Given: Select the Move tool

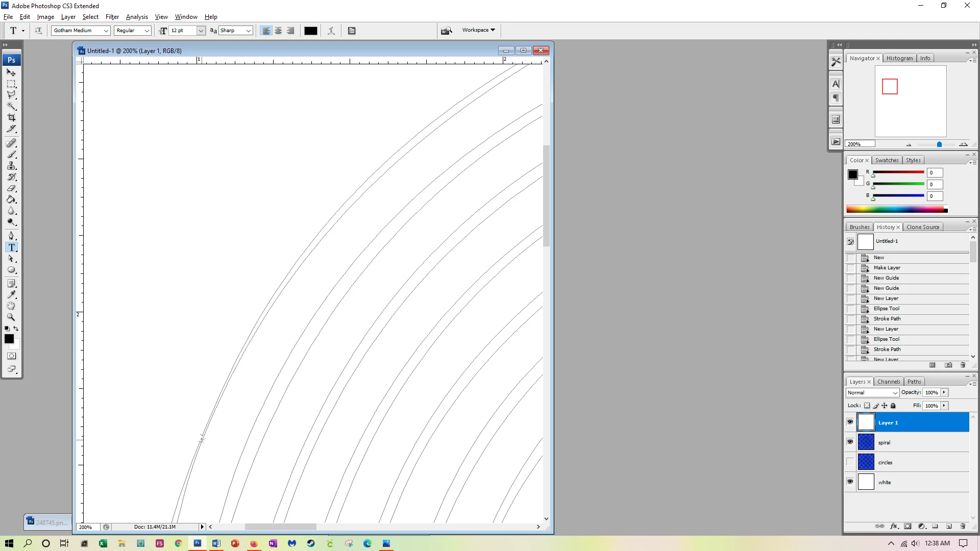Looking at the screenshot, I should [11, 72].
